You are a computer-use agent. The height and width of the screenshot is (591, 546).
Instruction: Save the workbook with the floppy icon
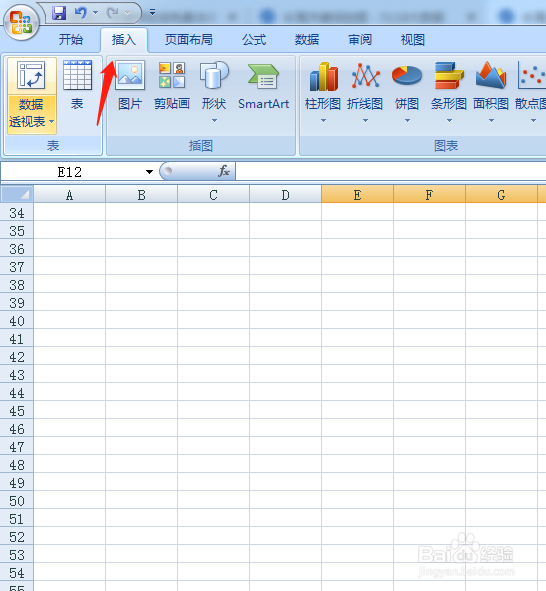click(59, 13)
